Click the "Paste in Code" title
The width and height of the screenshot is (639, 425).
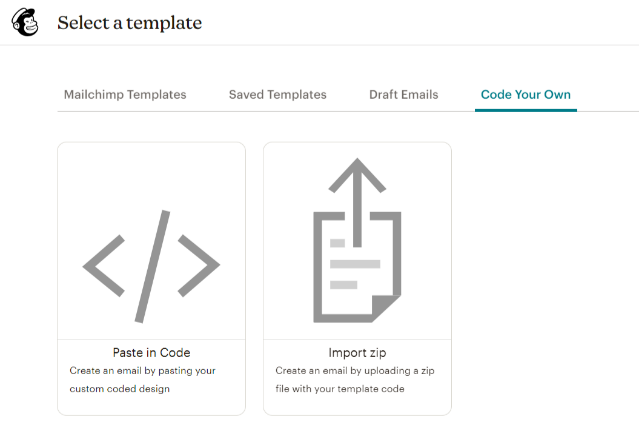(151, 353)
